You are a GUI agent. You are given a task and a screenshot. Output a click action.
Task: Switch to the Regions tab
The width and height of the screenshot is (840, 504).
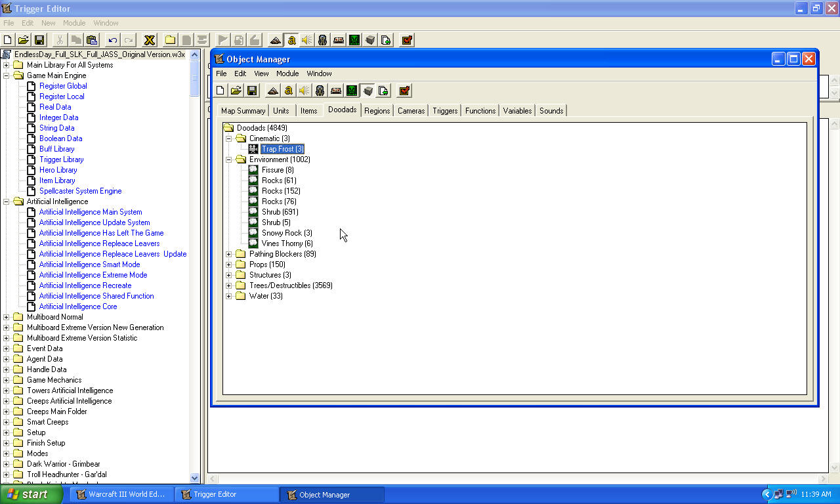pyautogui.click(x=377, y=111)
